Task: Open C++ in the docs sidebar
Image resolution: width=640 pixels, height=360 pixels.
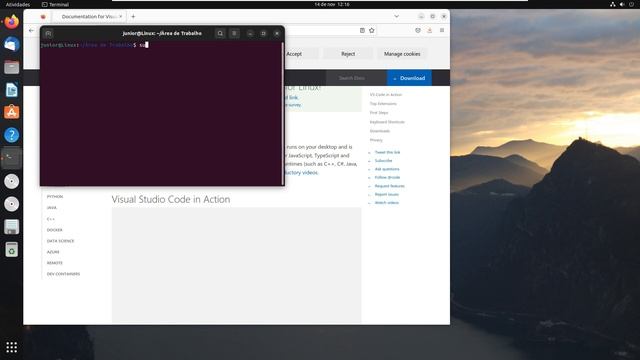Action: point(51,219)
